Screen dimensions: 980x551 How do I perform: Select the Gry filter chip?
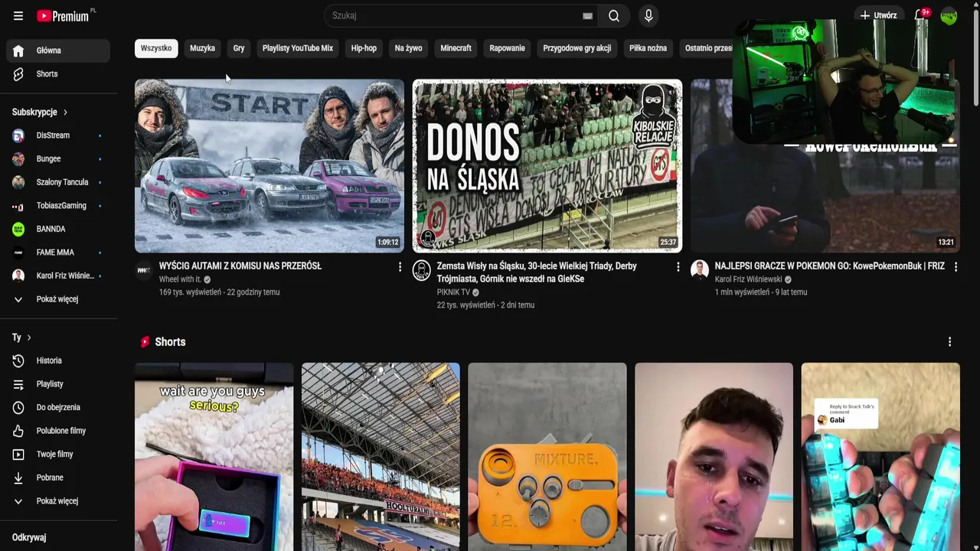(239, 48)
